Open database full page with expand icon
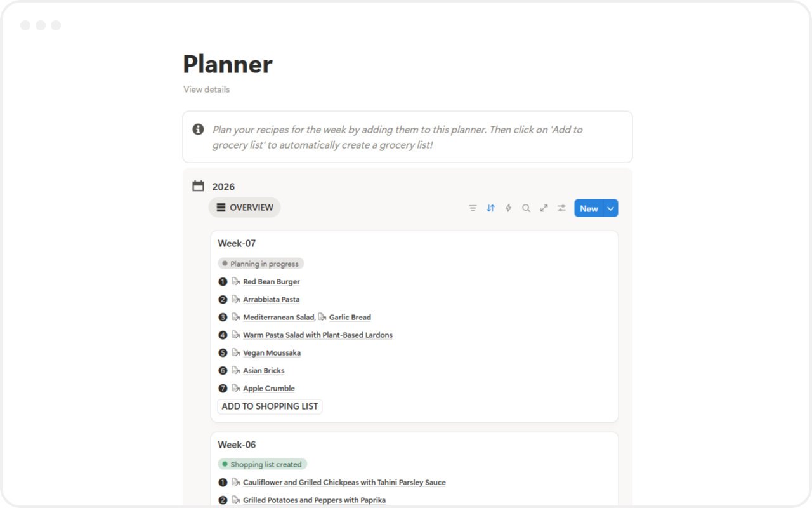Image resolution: width=812 pixels, height=508 pixels. [544, 208]
